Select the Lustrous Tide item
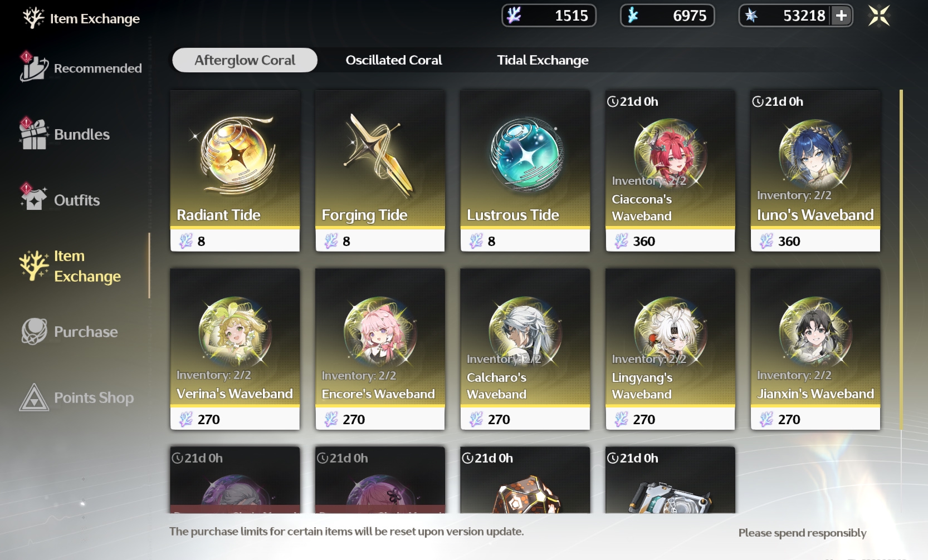 (525, 171)
